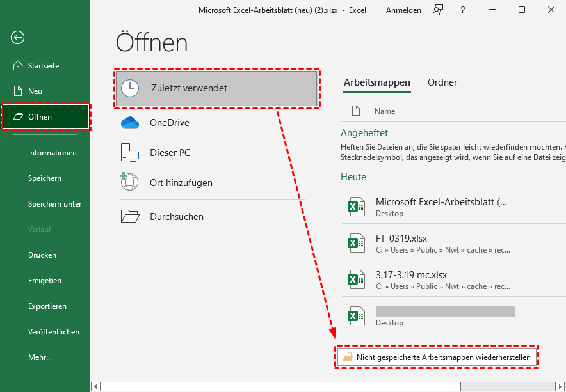Expand the Mehr... sidebar options
The height and width of the screenshot is (392, 566).
(x=40, y=357)
